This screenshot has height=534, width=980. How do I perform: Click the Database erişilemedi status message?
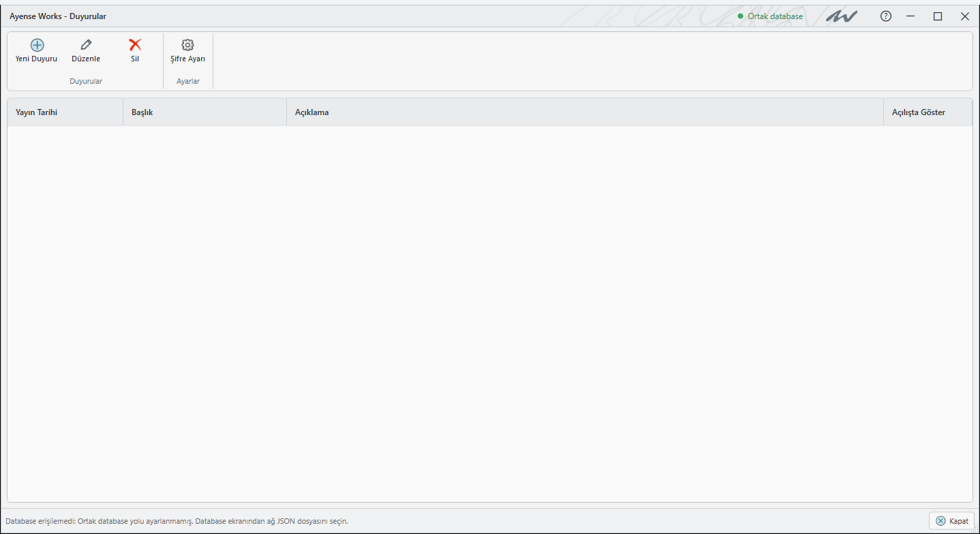pyautogui.click(x=177, y=521)
